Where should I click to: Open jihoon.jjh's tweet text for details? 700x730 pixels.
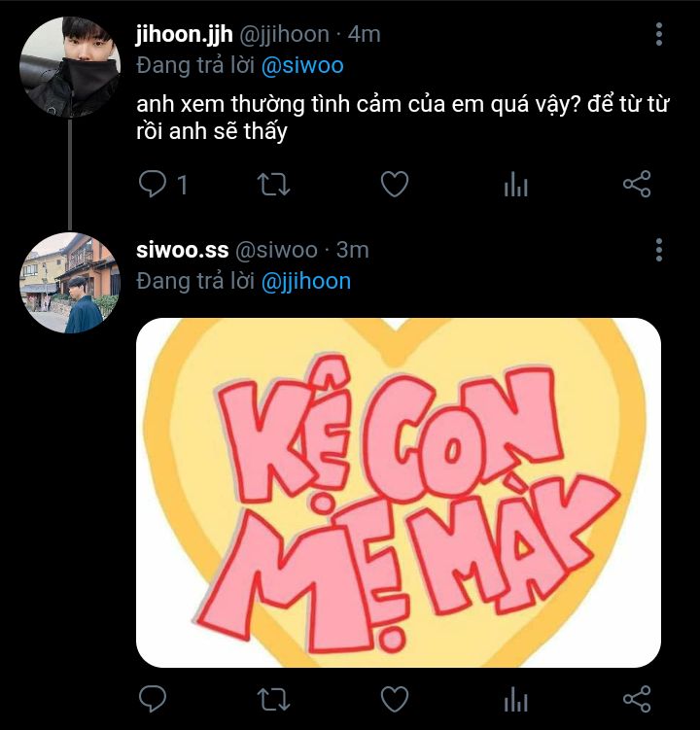click(402, 118)
